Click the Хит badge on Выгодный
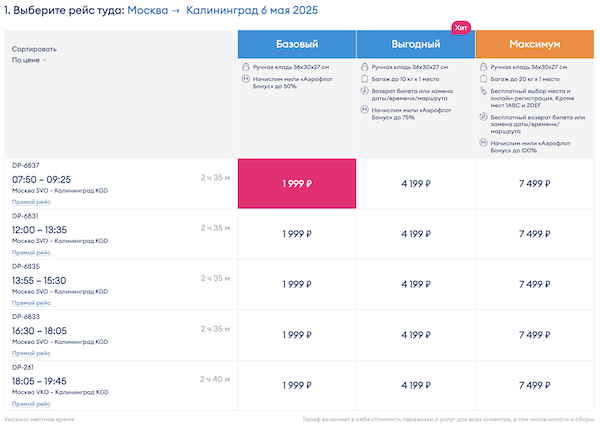Image resolution: width=600 pixels, height=425 pixels. click(461, 28)
